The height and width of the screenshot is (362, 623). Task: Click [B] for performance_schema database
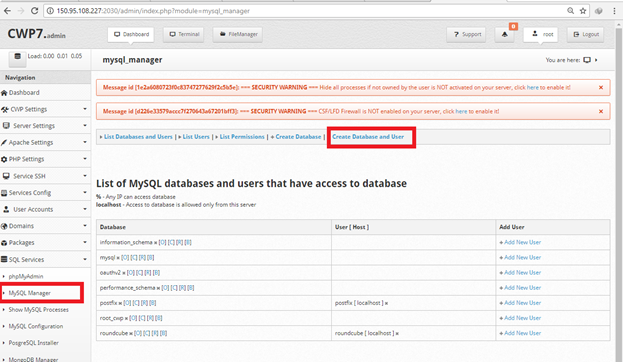coord(191,288)
